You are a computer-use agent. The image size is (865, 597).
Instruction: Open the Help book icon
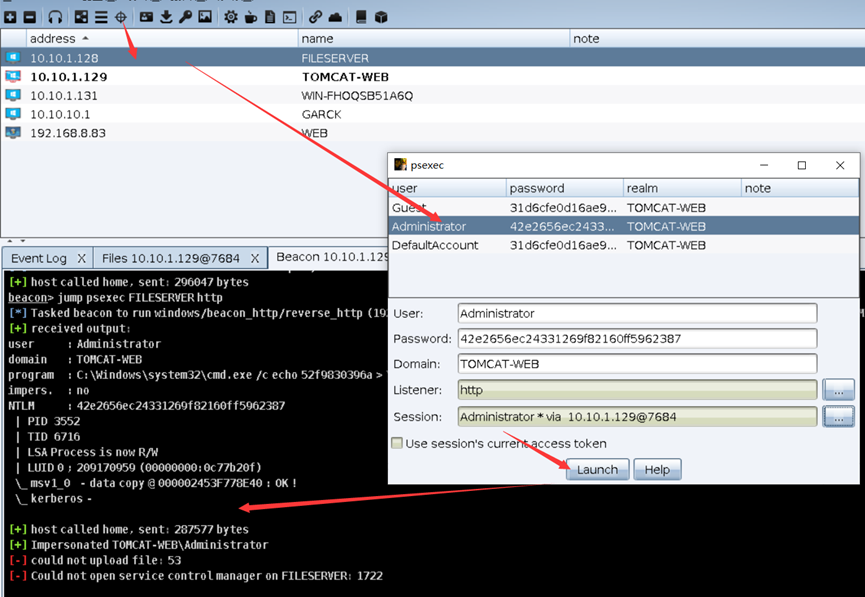[361, 17]
